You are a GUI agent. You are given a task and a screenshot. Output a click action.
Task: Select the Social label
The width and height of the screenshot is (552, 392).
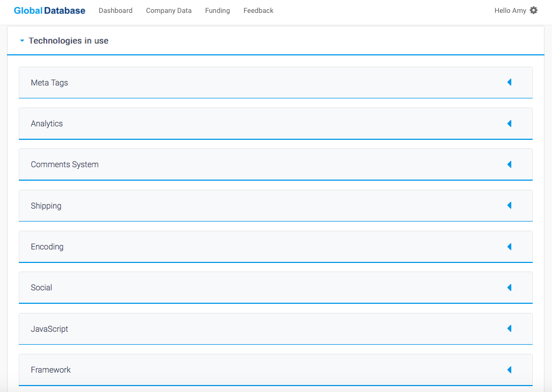(x=41, y=287)
